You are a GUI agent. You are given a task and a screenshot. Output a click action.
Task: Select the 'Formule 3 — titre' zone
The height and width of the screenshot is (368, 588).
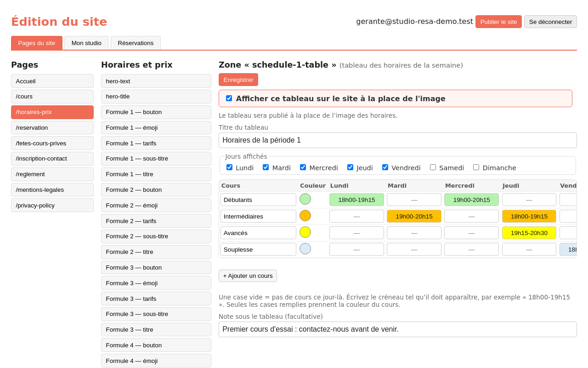point(156,329)
